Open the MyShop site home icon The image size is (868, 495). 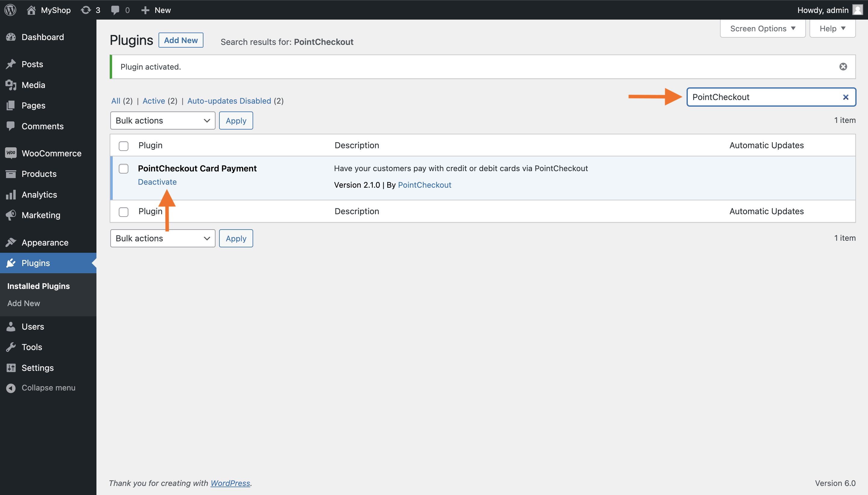[31, 10]
